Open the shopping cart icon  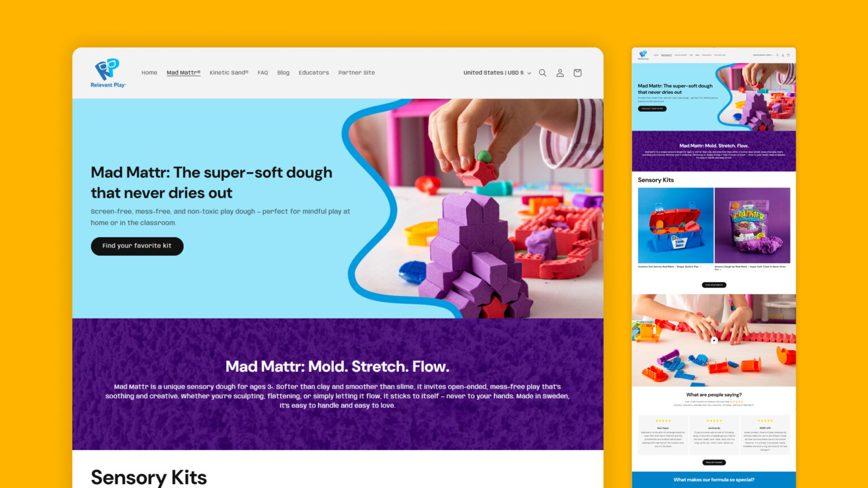pyautogui.click(x=578, y=73)
